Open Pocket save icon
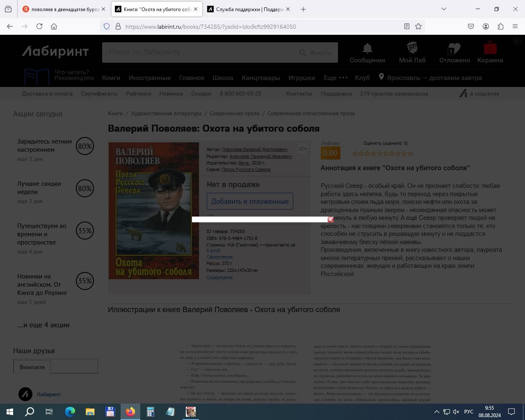525x420 pixels. [x=471, y=26]
